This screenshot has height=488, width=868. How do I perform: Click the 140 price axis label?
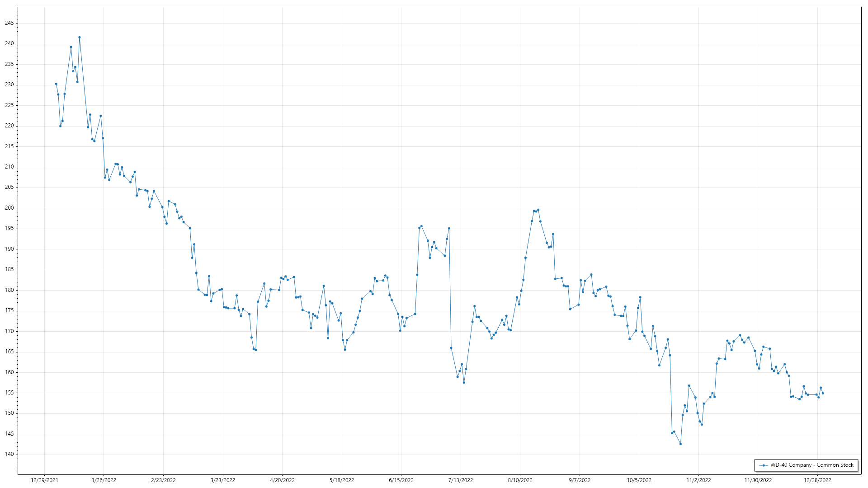[x=9, y=454]
